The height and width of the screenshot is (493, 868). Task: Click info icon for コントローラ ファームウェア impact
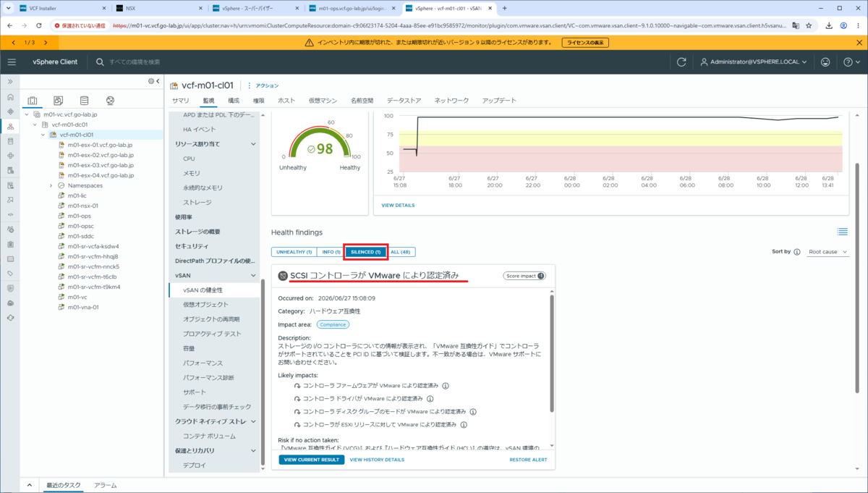pos(446,386)
